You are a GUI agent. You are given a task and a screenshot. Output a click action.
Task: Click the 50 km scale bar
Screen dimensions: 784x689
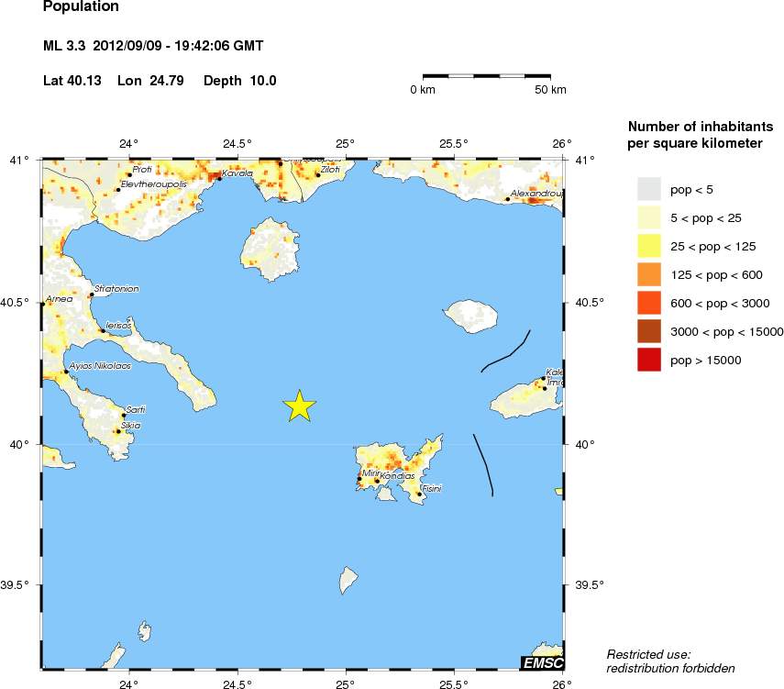tap(486, 74)
